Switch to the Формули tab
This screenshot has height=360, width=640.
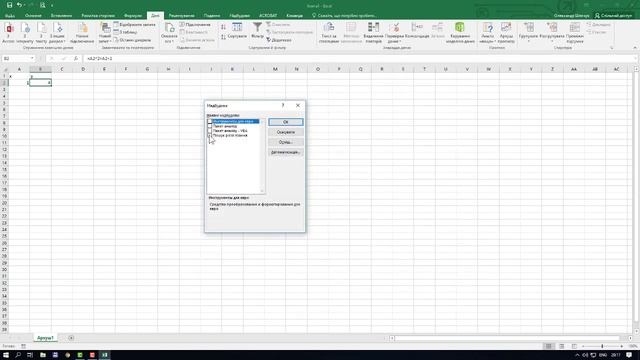tap(133, 16)
